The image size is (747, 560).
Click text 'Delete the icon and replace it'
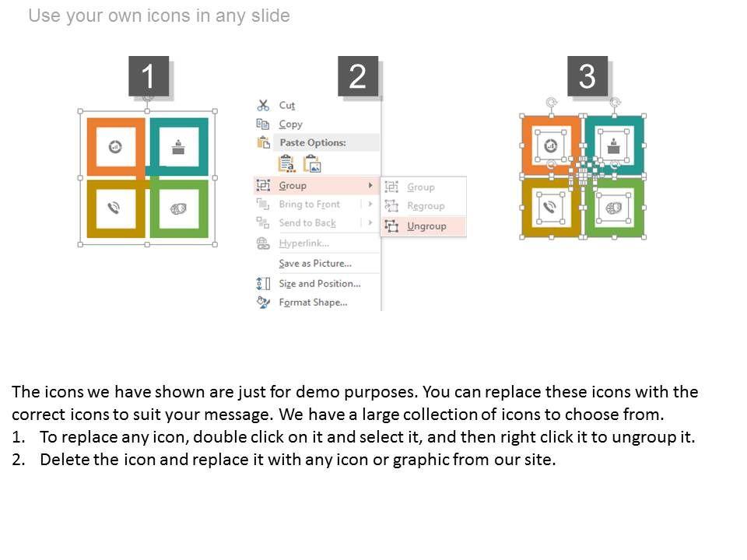[152, 460]
